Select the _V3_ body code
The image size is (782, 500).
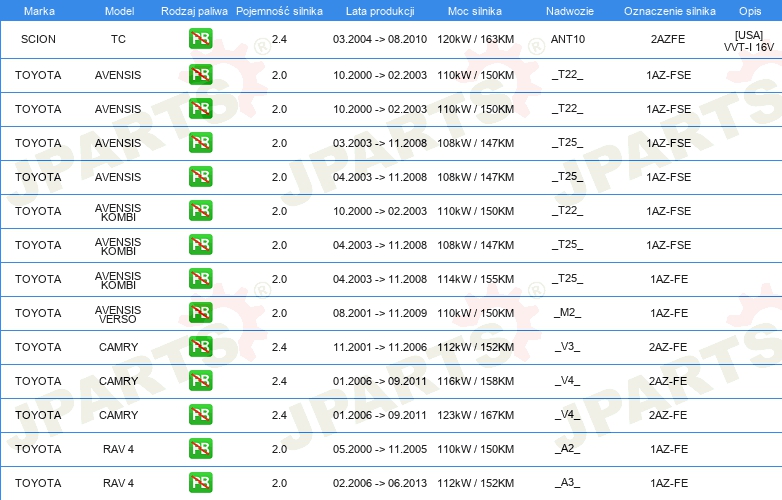tap(568, 346)
